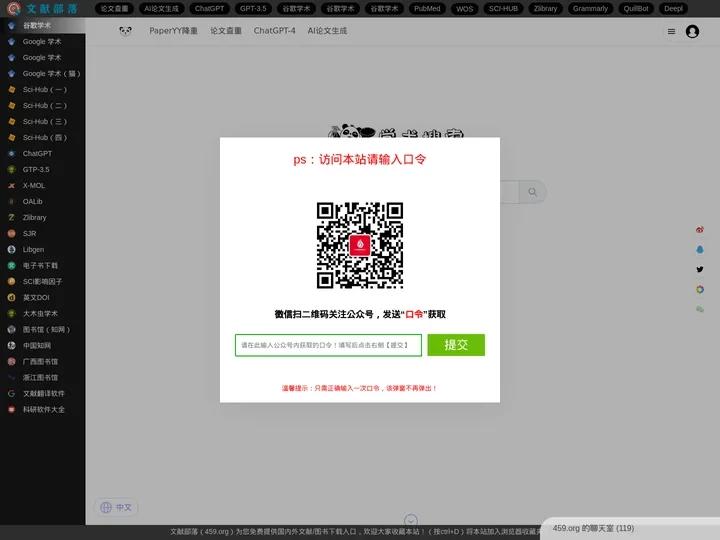Click the AI论文生成 pill in top bar
Screen dimensions: 720x540
[162, 8]
